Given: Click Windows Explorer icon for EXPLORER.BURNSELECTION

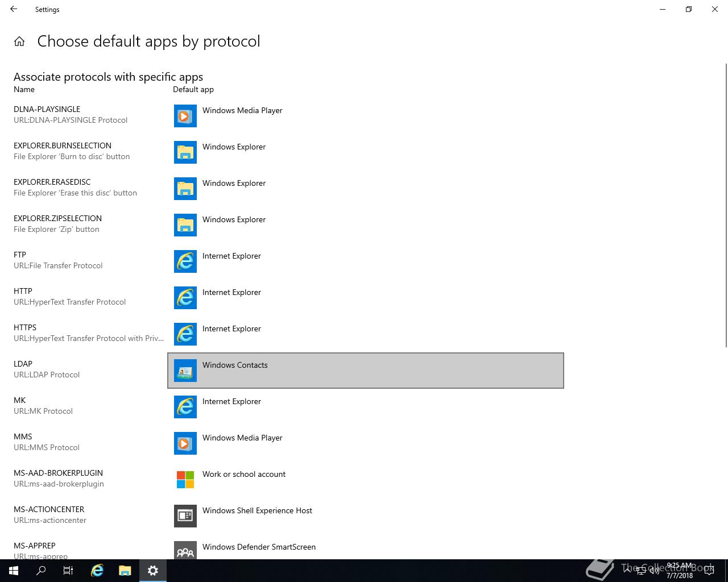Looking at the screenshot, I should 185,152.
